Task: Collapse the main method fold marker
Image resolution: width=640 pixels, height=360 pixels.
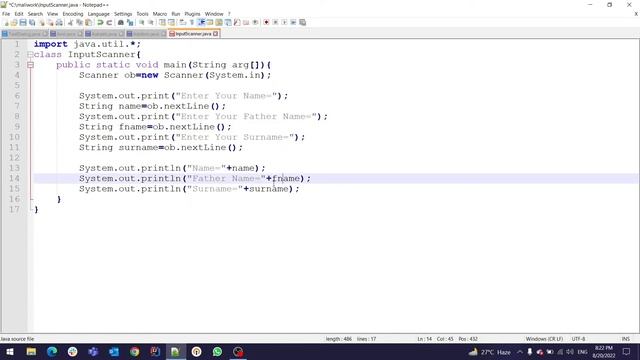Action: [x=30, y=65]
